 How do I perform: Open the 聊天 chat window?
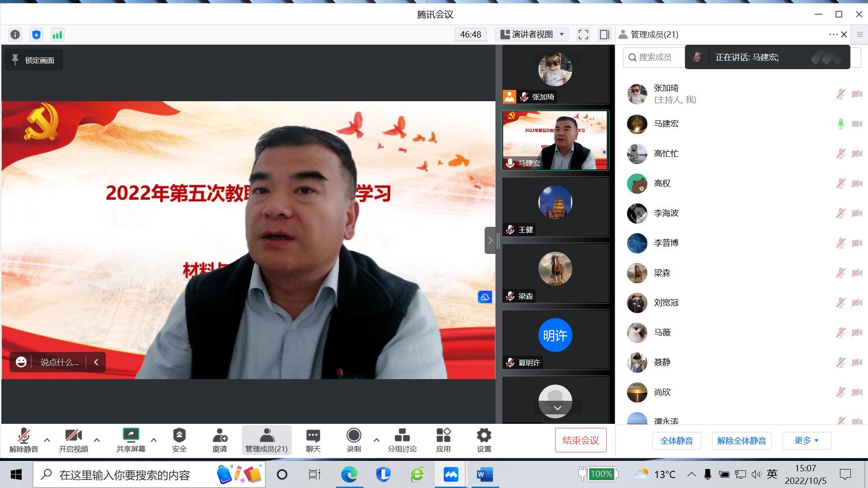click(313, 440)
